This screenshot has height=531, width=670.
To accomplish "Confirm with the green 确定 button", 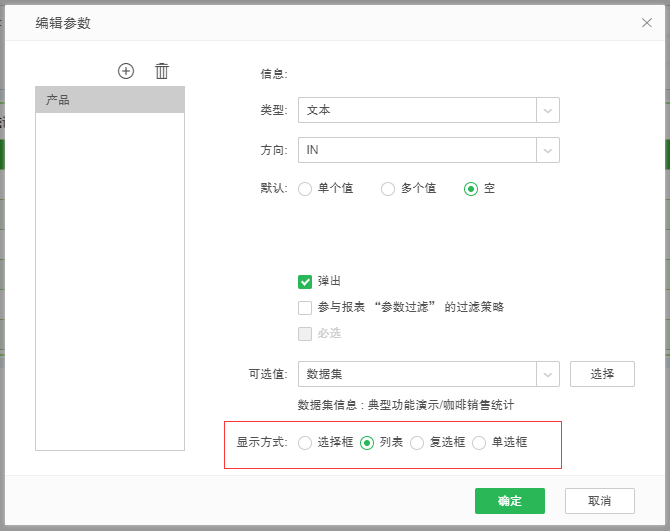I will point(509,501).
